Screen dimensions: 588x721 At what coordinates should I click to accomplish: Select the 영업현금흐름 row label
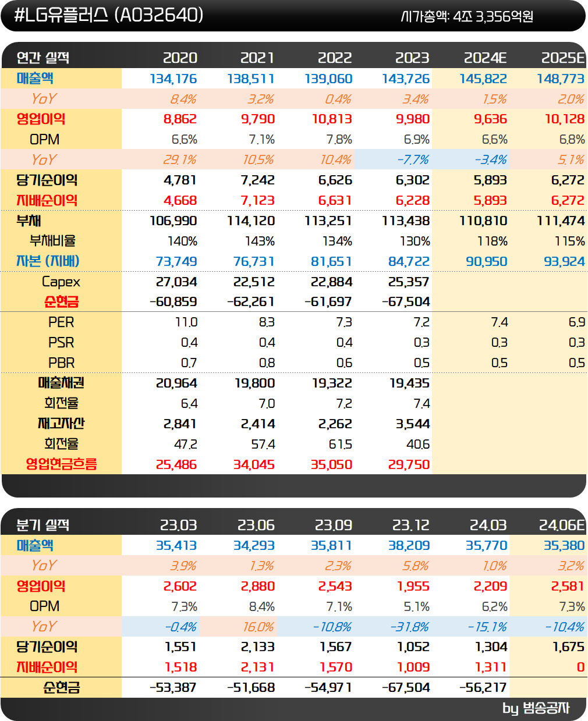[61, 464]
